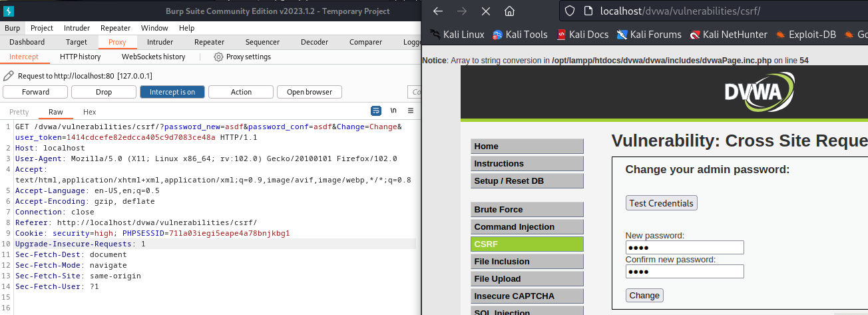
Task: Toggle the \n non-printable characters icon
Action: point(393,111)
